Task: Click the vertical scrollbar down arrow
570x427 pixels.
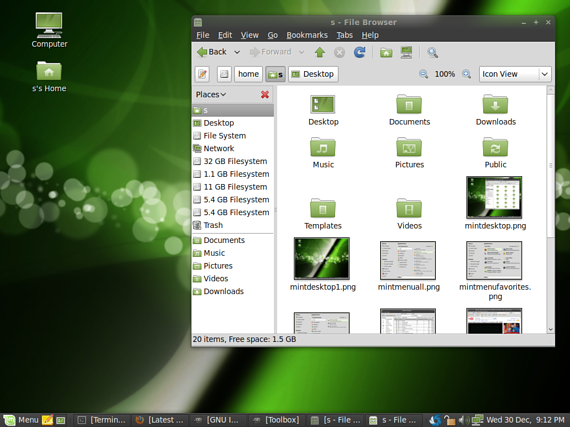Action: pyautogui.click(x=550, y=329)
